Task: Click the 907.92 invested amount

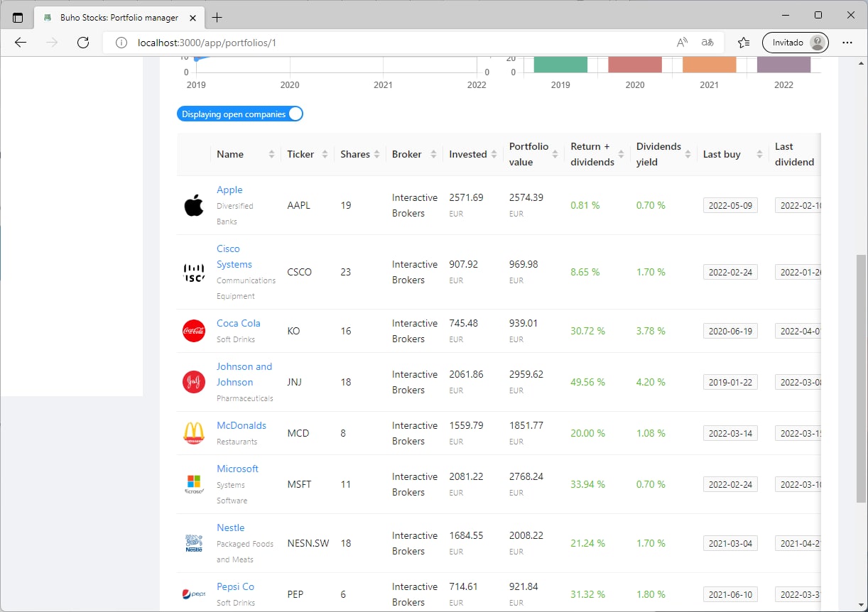Action: tap(464, 264)
